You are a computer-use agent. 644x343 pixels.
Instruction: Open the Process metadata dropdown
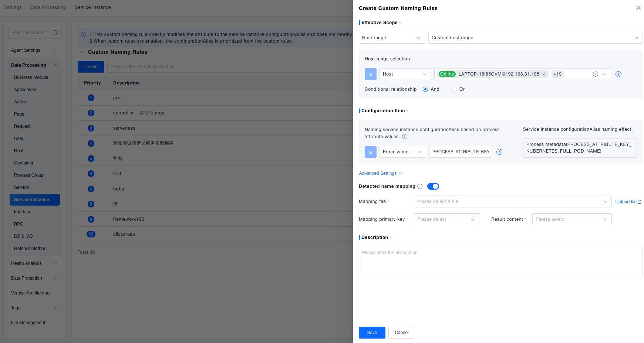pos(402,152)
